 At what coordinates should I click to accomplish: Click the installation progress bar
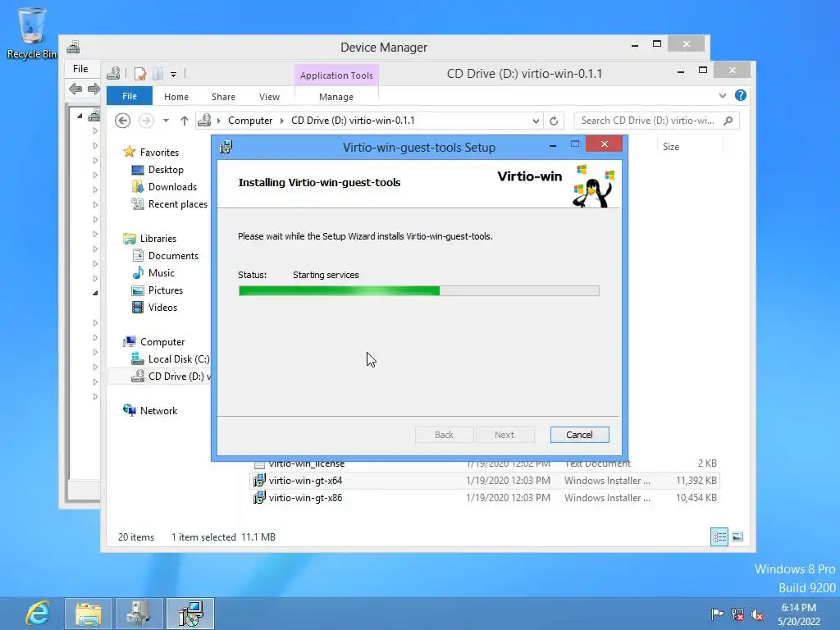[419, 290]
